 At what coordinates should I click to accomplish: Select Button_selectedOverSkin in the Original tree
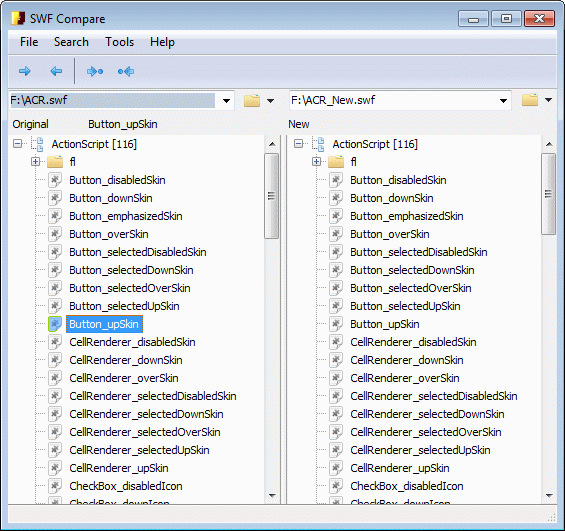(x=130, y=288)
